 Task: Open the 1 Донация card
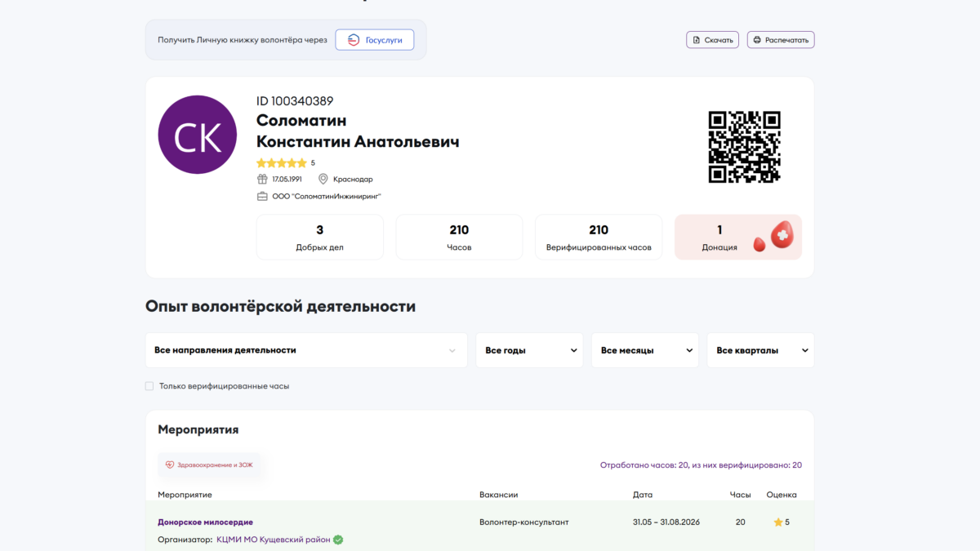point(738,238)
